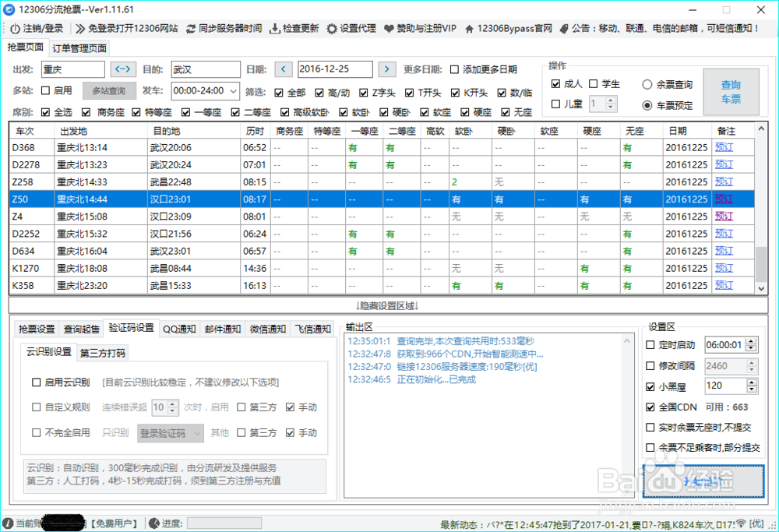Switch to the 订单管理页面 tab
Screen dimensions: 779x532
pos(76,47)
